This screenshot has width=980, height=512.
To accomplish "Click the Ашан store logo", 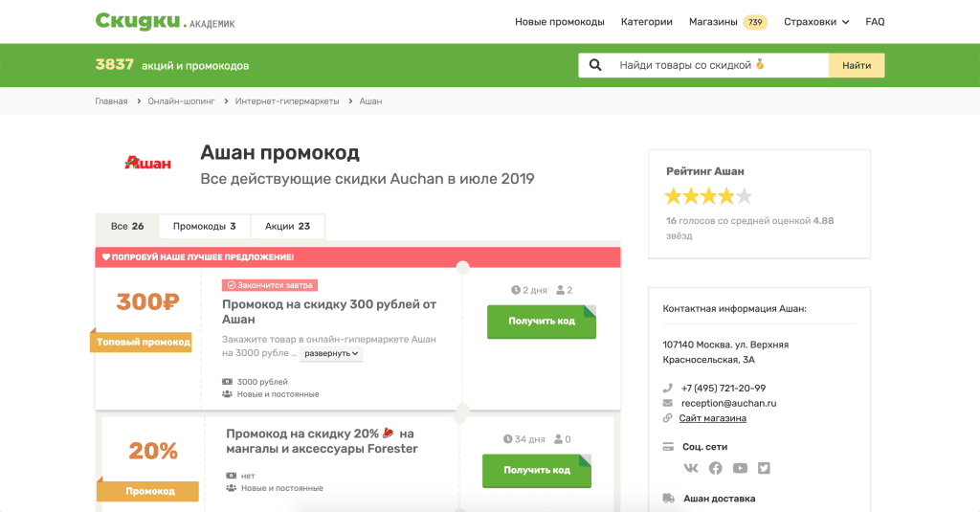I will coord(148,163).
